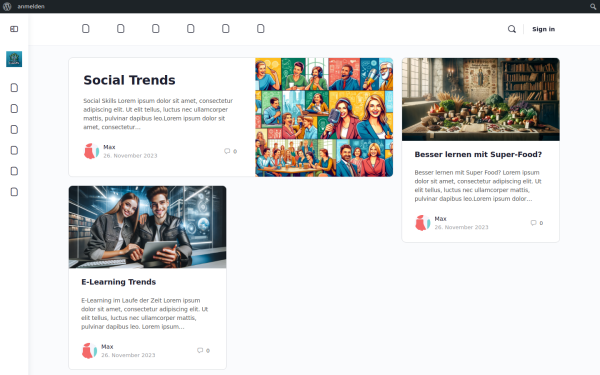Open the Social Trends post title
Viewport: 600px width, 375px height.
[129, 80]
